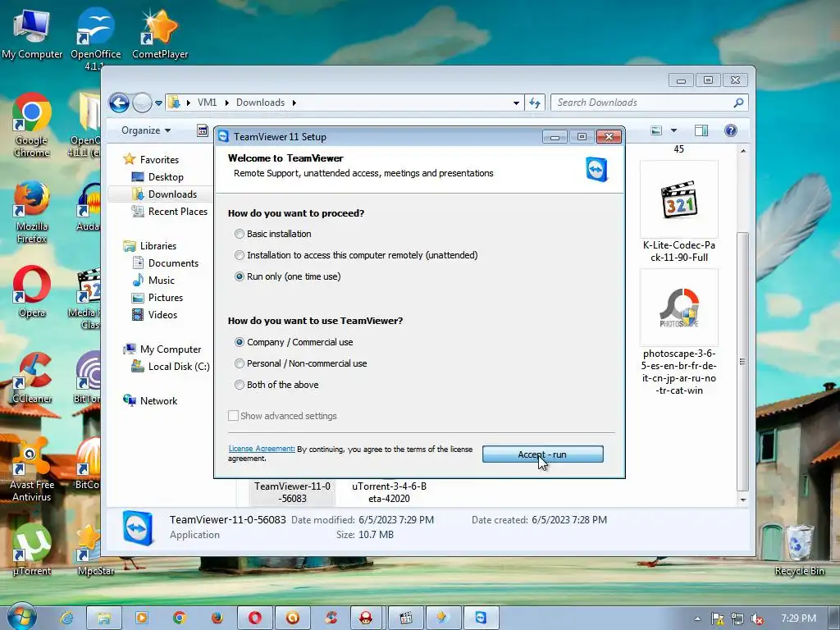Select Libraries in navigation pane
Viewport: 840px width, 630px height.
pyautogui.click(x=150, y=246)
